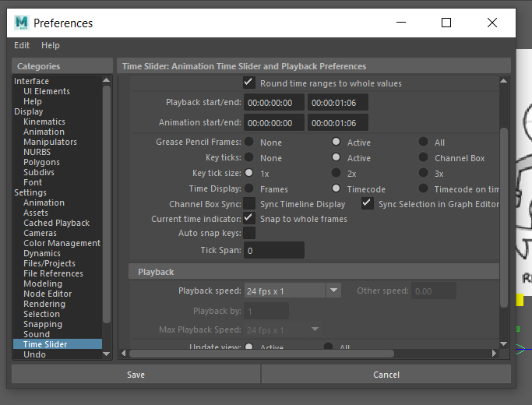Select the Sound category
The width and height of the screenshot is (532, 405).
point(37,334)
